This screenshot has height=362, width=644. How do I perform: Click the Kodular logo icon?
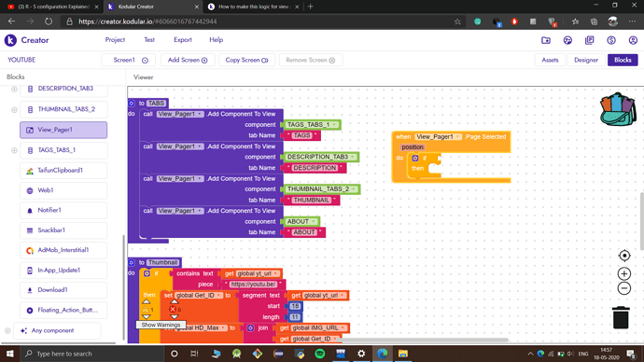pos(10,40)
